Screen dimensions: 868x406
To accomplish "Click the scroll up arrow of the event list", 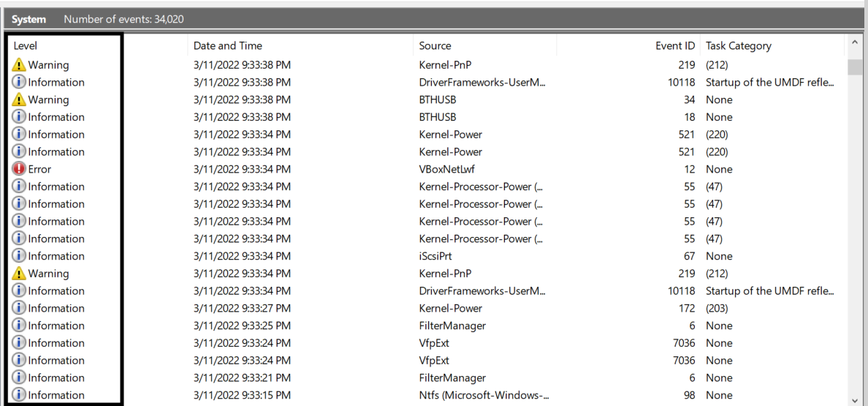I will (x=855, y=44).
